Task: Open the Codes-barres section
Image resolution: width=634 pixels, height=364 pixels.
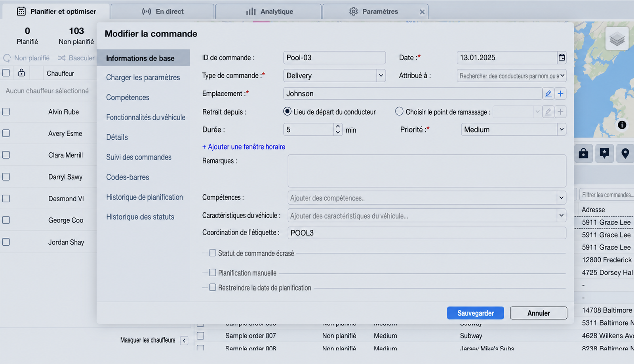Action: click(x=128, y=177)
